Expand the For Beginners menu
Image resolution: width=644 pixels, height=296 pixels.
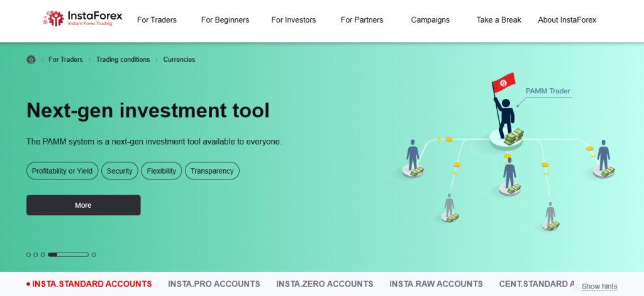pos(225,20)
